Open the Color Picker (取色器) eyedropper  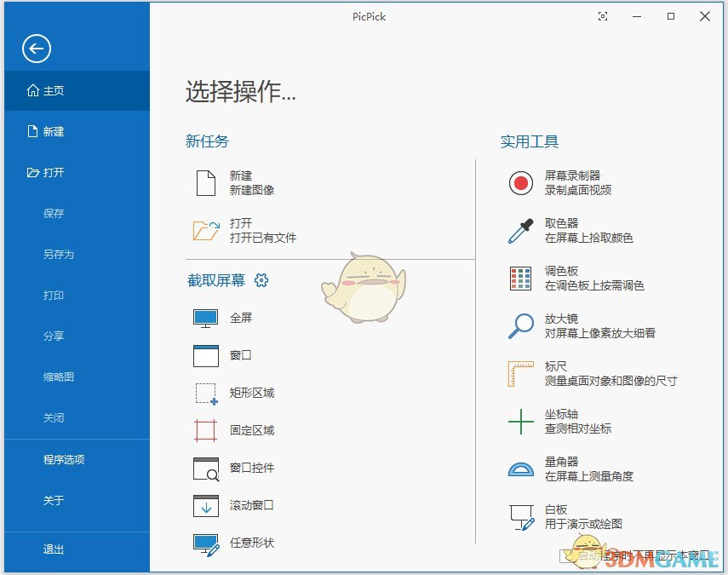tap(520, 231)
